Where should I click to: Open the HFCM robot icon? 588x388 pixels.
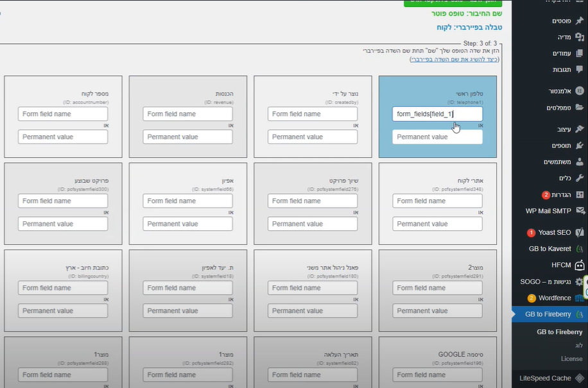pos(580,265)
